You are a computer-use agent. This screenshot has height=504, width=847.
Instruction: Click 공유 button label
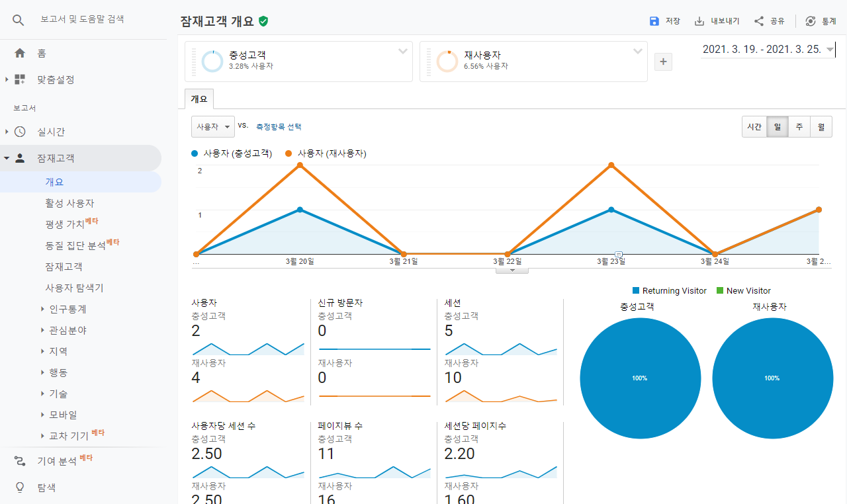[778, 21]
